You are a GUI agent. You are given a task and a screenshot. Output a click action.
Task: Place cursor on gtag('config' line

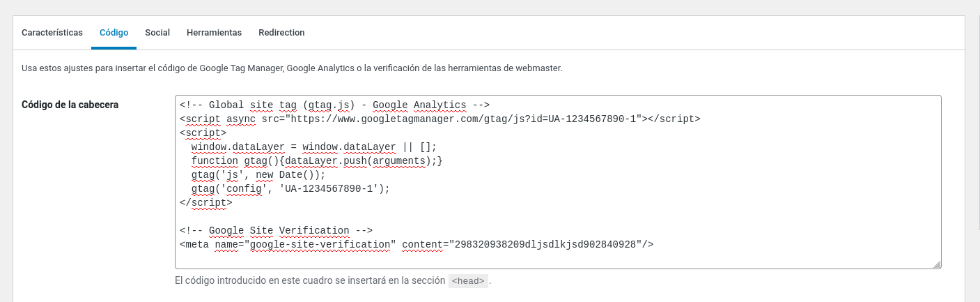coord(290,189)
